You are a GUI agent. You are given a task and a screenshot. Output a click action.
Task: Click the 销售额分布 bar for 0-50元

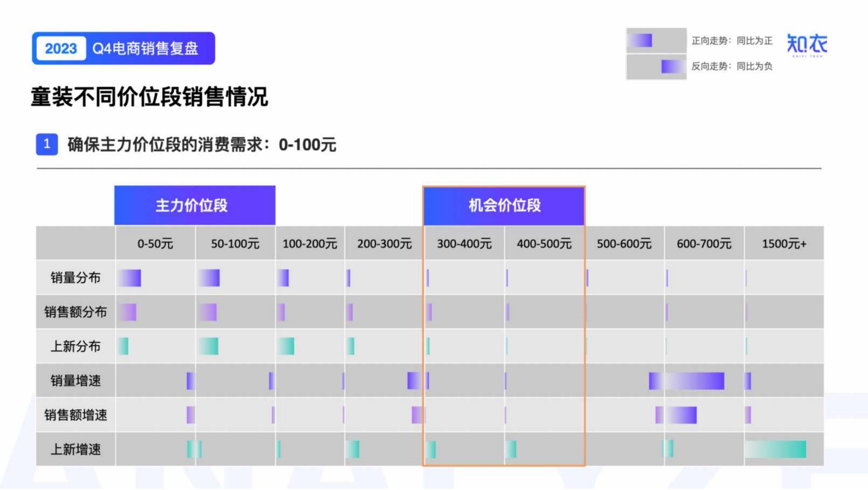click(127, 312)
